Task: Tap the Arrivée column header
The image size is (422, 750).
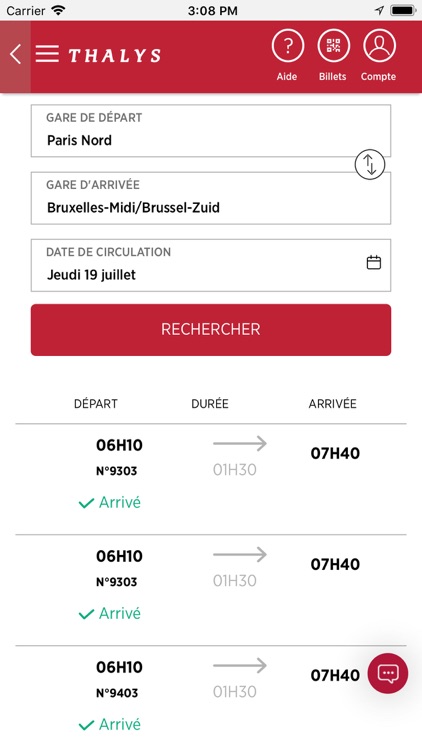Action: (333, 404)
